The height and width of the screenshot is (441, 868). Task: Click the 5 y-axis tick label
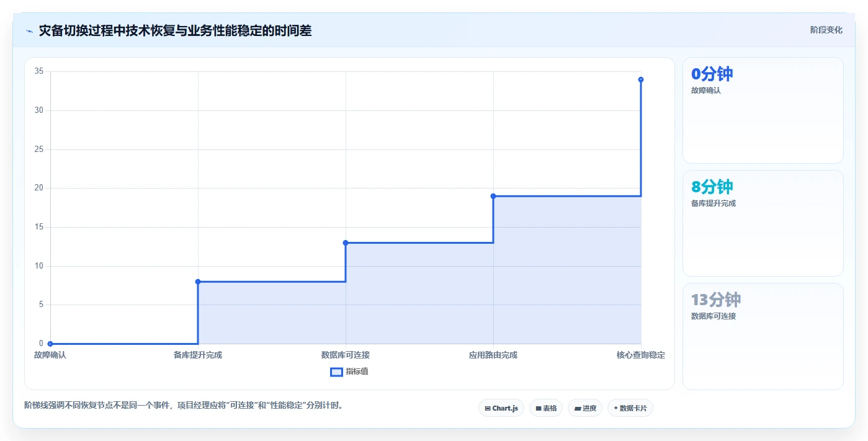[42, 305]
